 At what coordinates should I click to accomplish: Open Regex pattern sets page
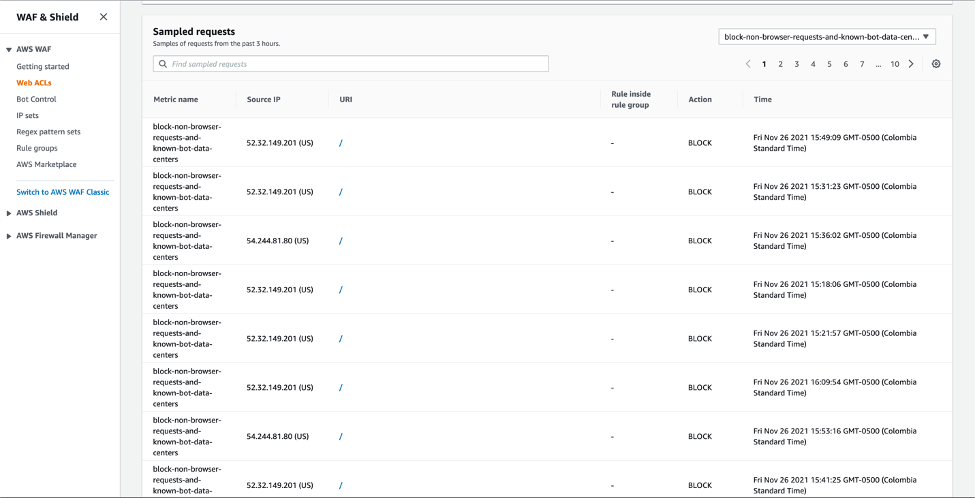pyautogui.click(x=48, y=132)
